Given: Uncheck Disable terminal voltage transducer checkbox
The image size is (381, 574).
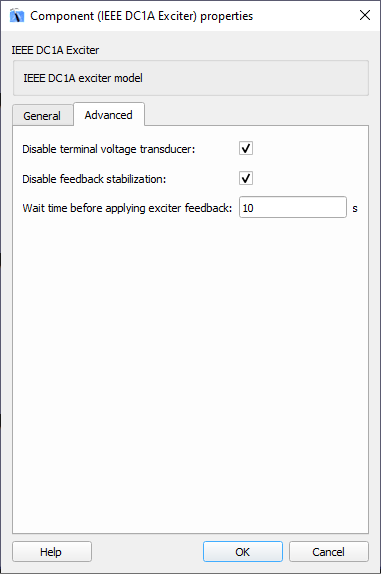Looking at the screenshot, I should click(x=246, y=149).
